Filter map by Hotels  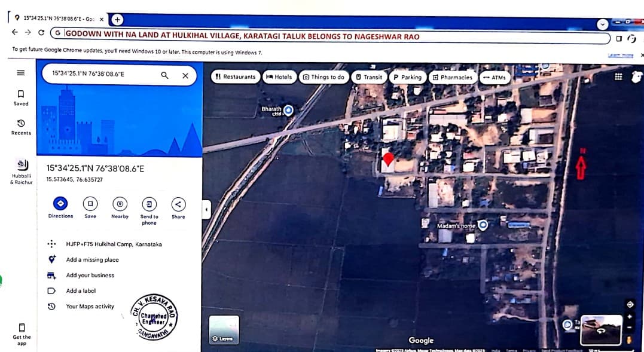(x=279, y=76)
